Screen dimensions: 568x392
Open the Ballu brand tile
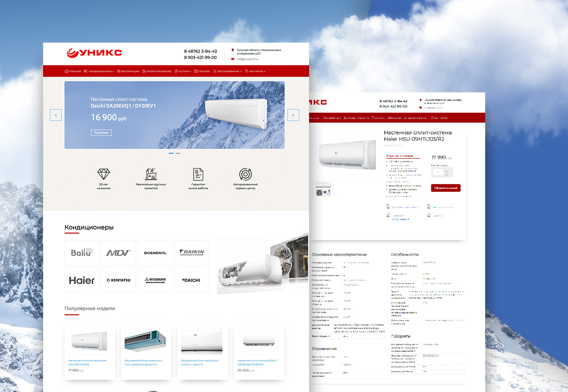tap(82, 253)
